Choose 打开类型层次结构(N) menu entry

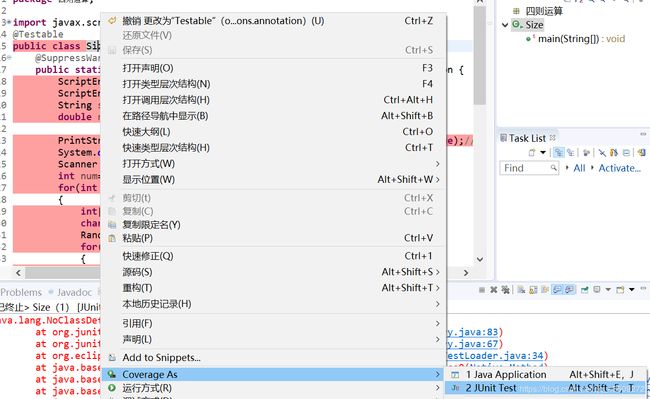(x=274, y=84)
